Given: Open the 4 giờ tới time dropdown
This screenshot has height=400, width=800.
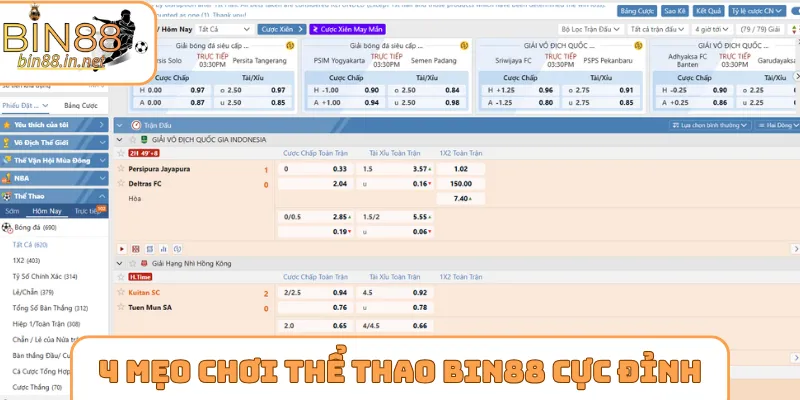Looking at the screenshot, I should point(713,30).
